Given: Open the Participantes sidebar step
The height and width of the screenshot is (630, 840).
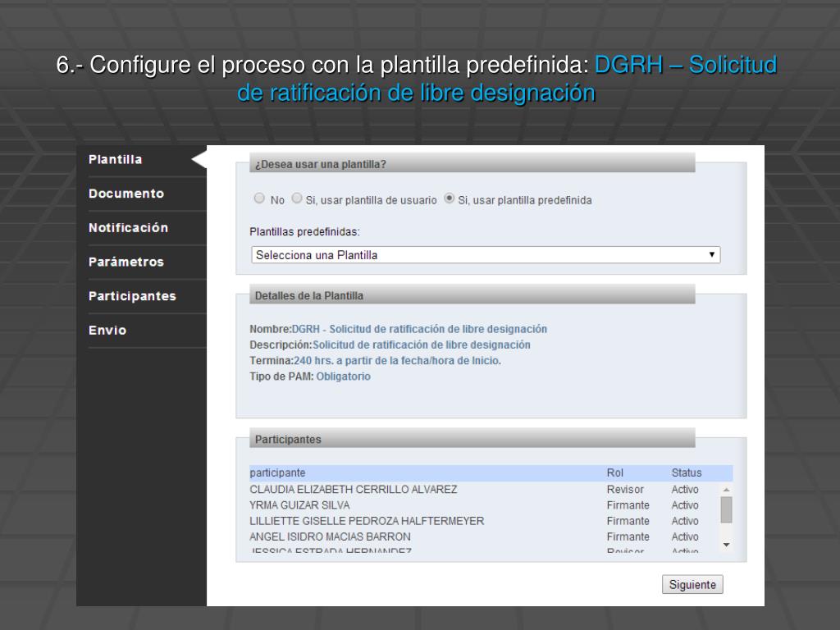Looking at the screenshot, I should click(132, 296).
